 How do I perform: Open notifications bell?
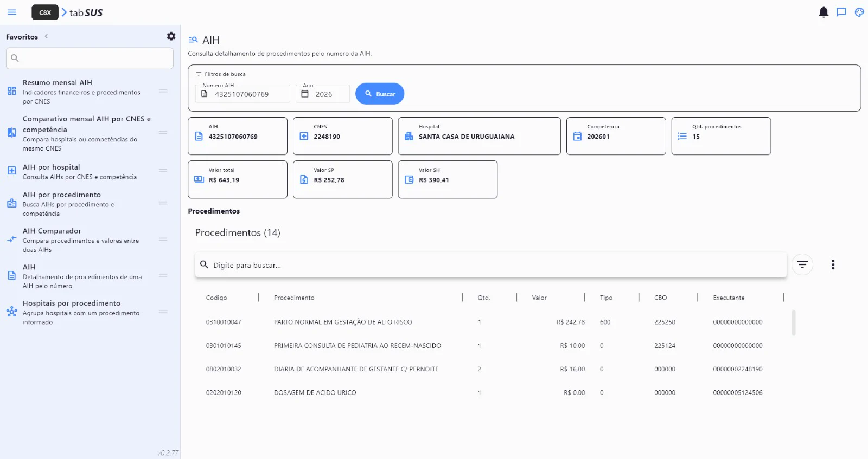824,12
